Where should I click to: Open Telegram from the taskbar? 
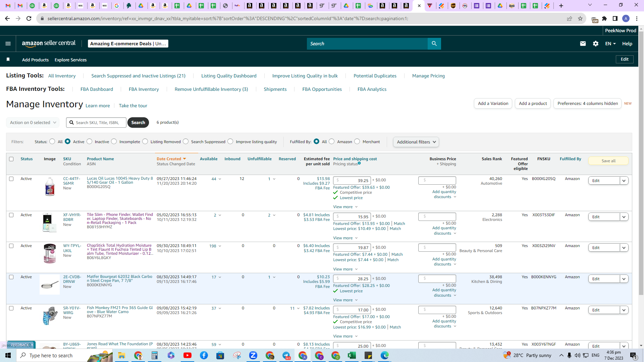click(x=286, y=355)
